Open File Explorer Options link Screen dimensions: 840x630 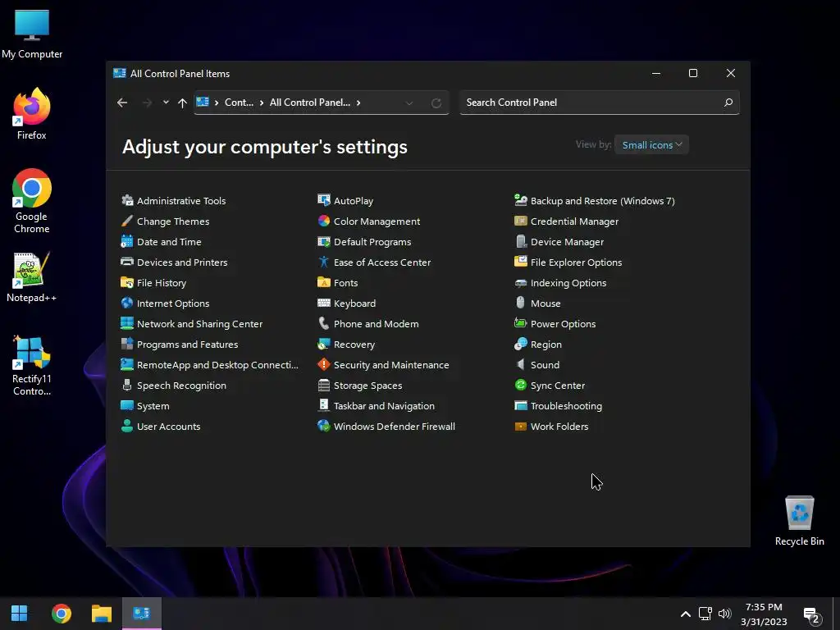577,262
